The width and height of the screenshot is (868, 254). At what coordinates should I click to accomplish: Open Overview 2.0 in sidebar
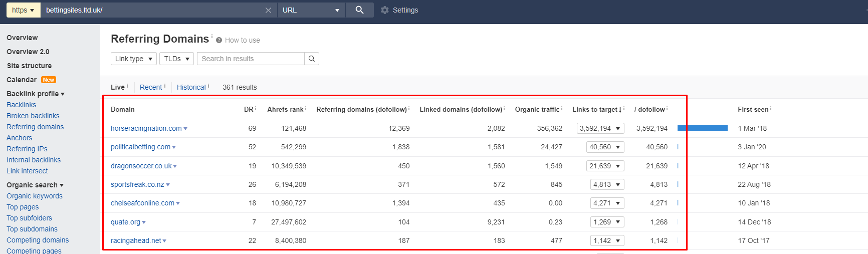point(28,52)
